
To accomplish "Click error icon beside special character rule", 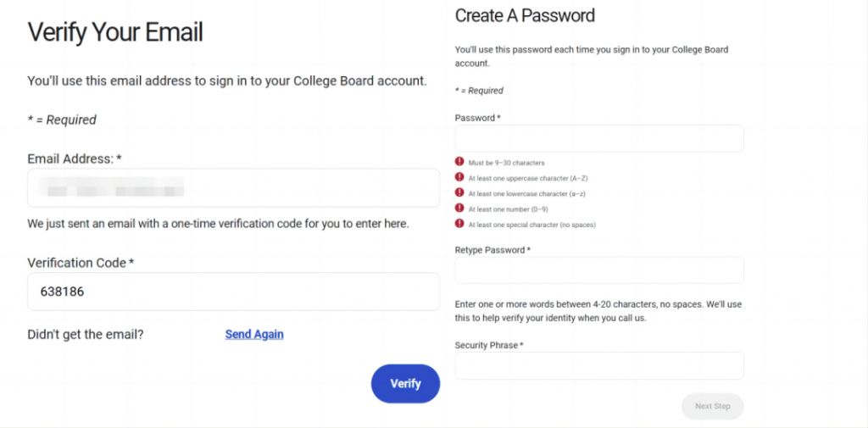I will click(459, 224).
